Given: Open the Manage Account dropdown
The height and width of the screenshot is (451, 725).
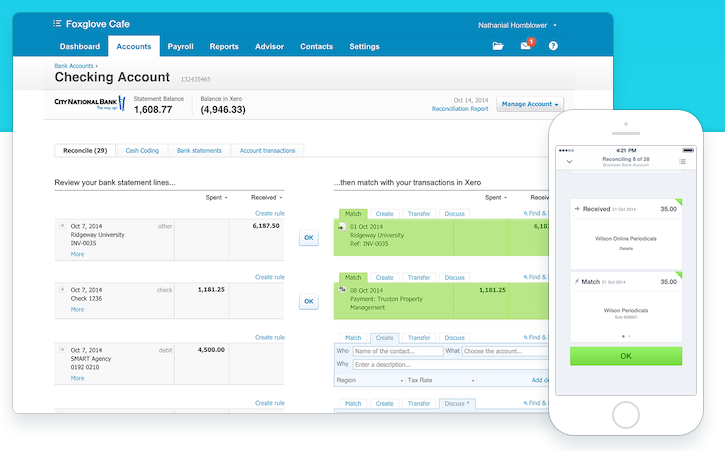Looking at the screenshot, I should [x=530, y=104].
